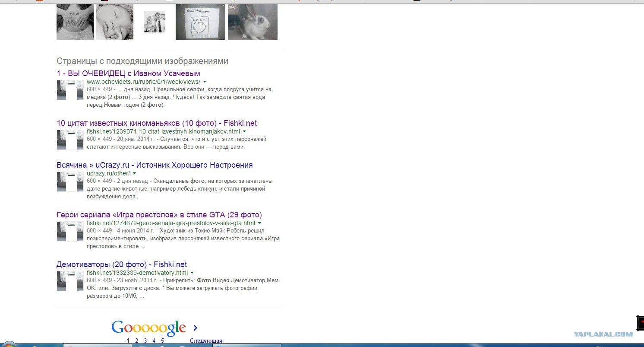Click the snippet starting "Случается, что и с уст"
Viewport: 644px width, 347px height.
pyautogui.click(x=177, y=143)
